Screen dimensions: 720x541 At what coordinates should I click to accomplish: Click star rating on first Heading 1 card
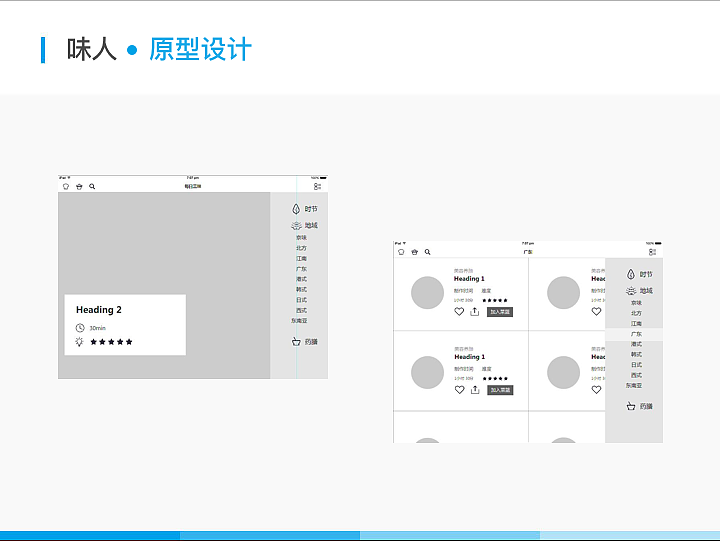495,300
